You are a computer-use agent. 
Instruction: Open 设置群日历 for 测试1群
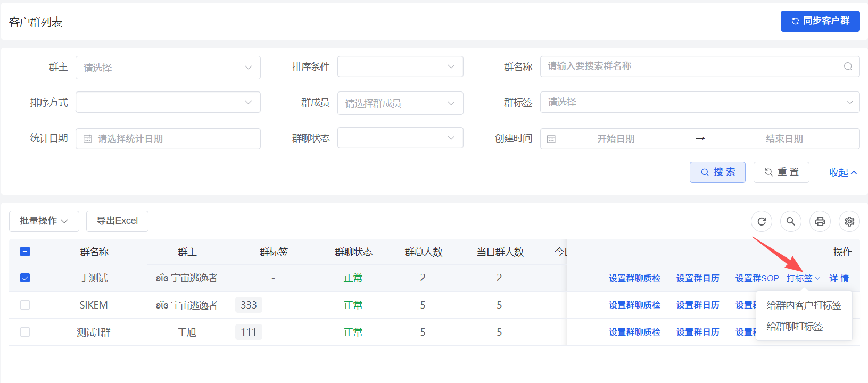pyautogui.click(x=698, y=332)
